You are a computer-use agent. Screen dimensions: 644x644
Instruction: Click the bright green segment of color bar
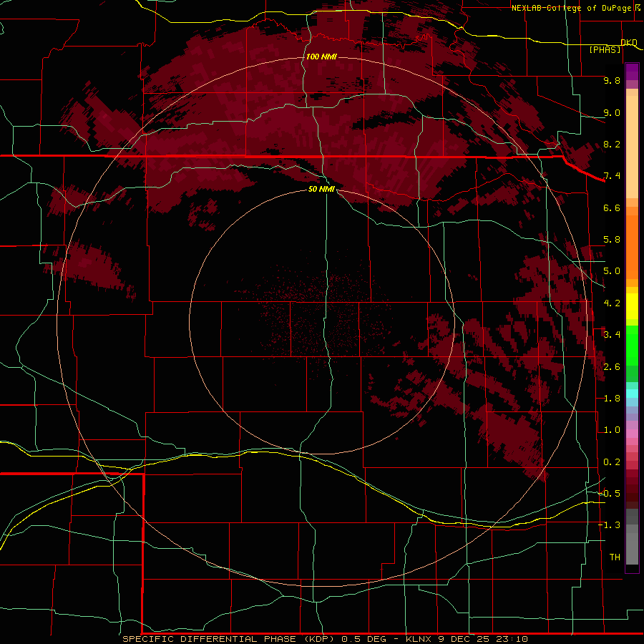tap(632, 347)
